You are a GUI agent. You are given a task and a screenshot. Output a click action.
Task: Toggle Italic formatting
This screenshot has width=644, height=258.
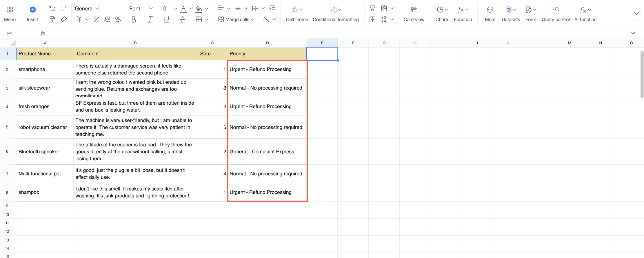click(150, 19)
